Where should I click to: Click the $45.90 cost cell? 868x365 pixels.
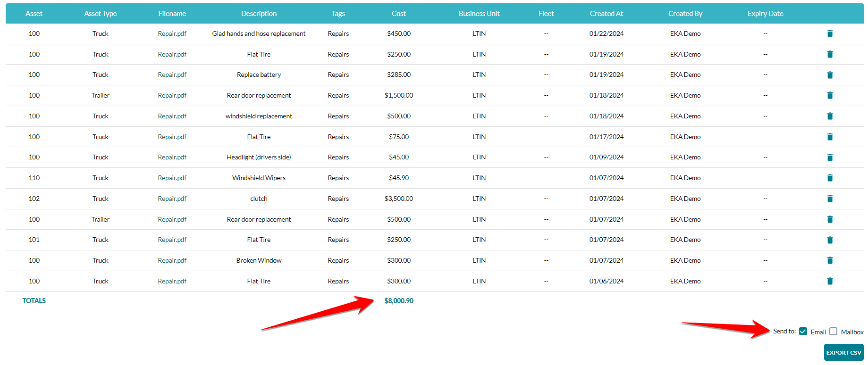pyautogui.click(x=399, y=178)
